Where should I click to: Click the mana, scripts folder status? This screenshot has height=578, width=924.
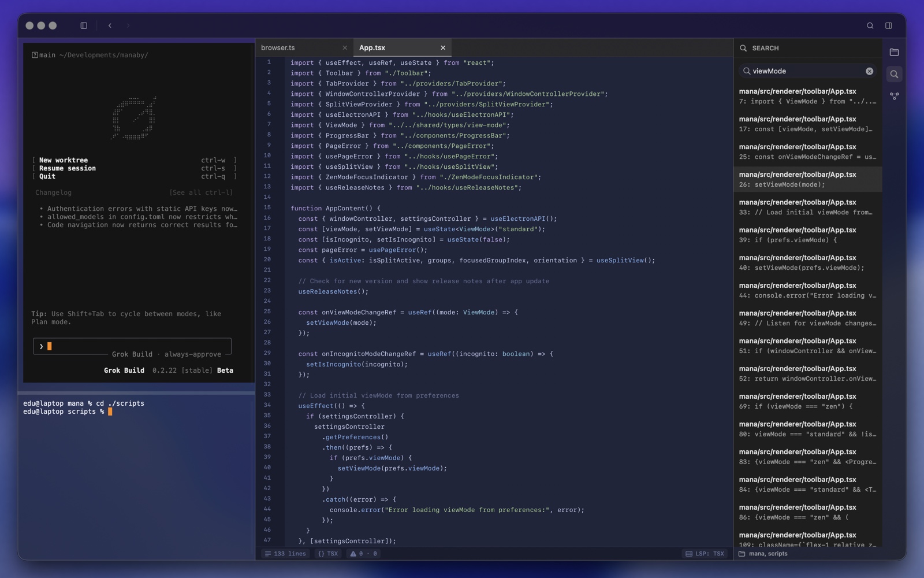763,554
